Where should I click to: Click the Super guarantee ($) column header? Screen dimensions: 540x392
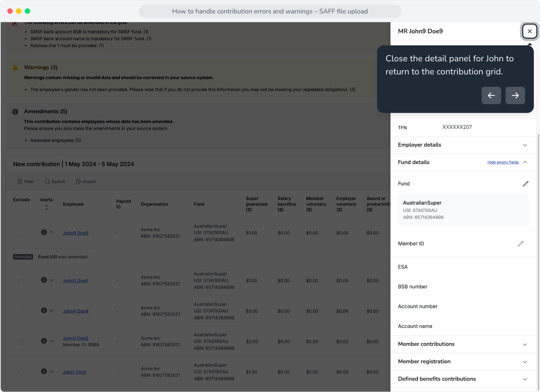point(257,204)
